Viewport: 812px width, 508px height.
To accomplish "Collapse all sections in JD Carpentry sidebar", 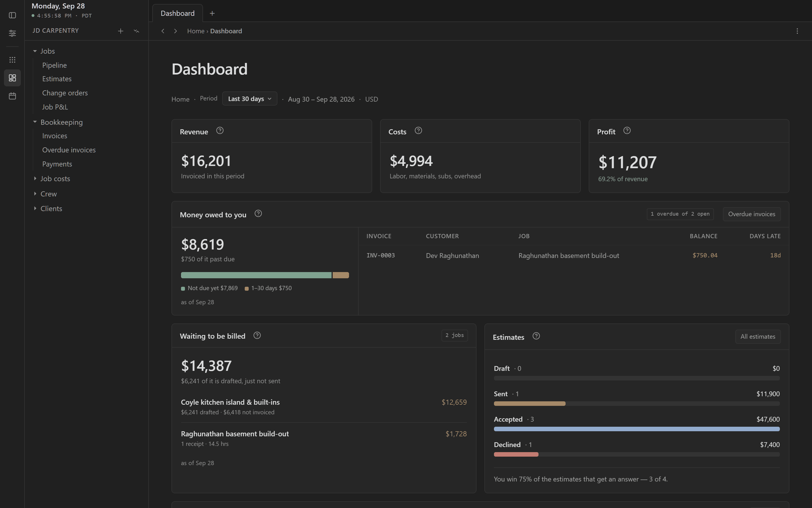I will click(x=136, y=31).
